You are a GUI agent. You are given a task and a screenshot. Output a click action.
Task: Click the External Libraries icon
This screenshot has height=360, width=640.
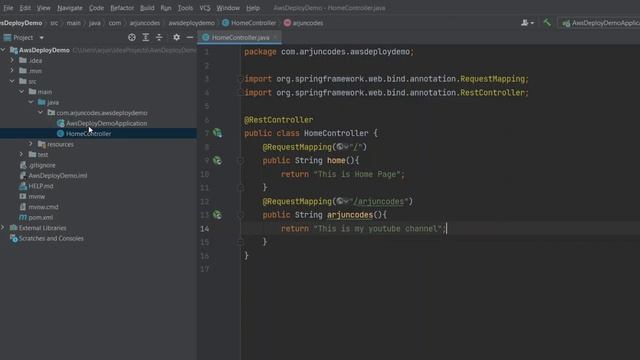[x=13, y=228]
